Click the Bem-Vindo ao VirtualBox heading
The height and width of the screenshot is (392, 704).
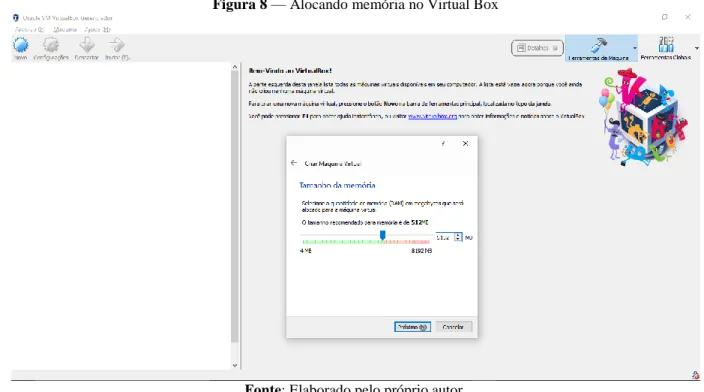click(290, 71)
